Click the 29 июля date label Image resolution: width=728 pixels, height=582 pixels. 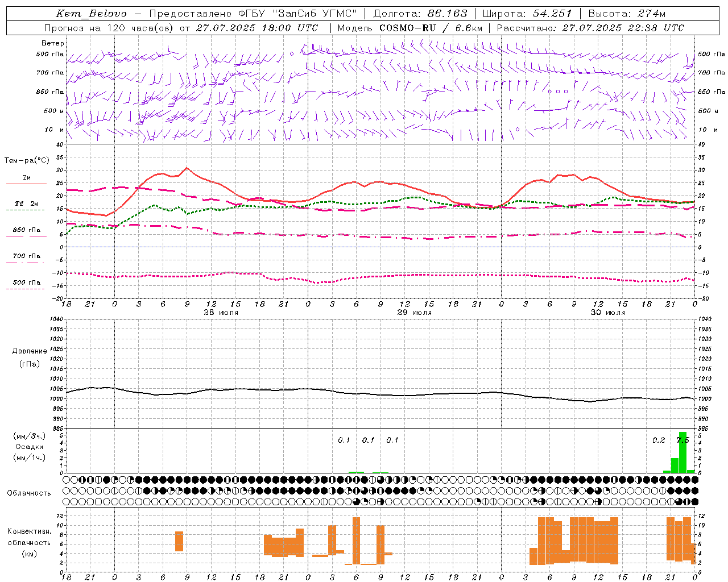(415, 313)
